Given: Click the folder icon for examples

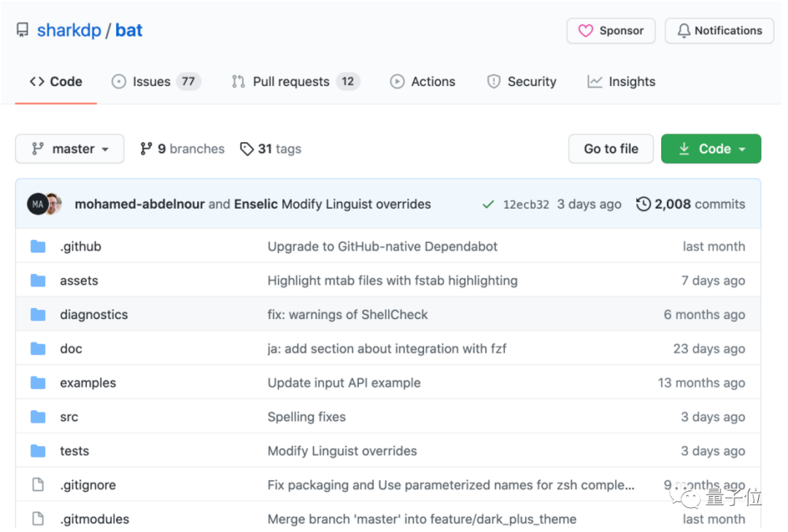Looking at the screenshot, I should 38,383.
